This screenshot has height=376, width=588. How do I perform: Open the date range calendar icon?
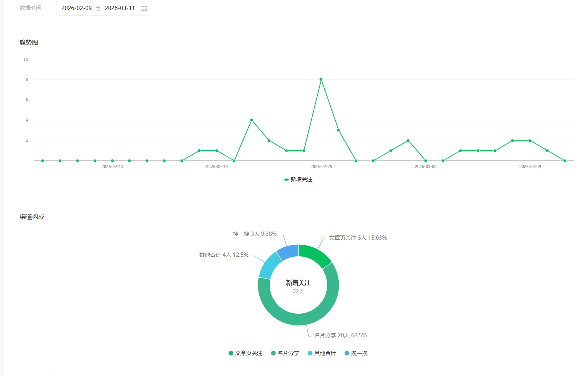coord(144,8)
